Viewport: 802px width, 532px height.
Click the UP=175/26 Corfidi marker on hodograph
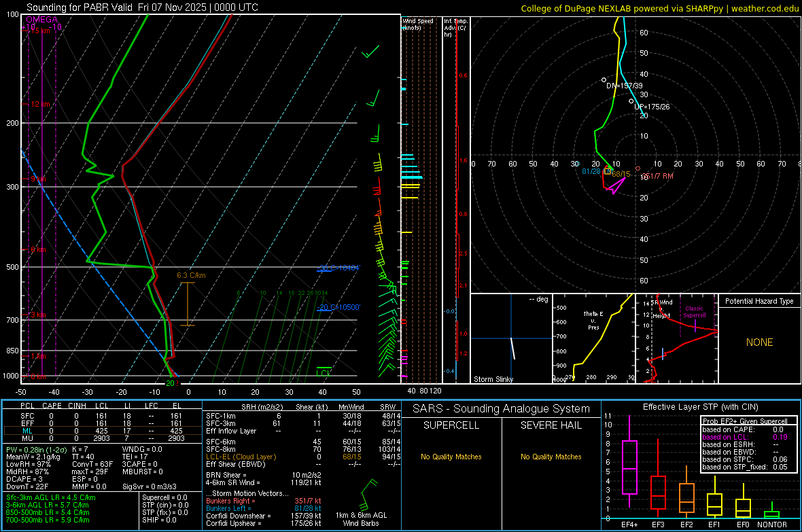tap(631, 101)
